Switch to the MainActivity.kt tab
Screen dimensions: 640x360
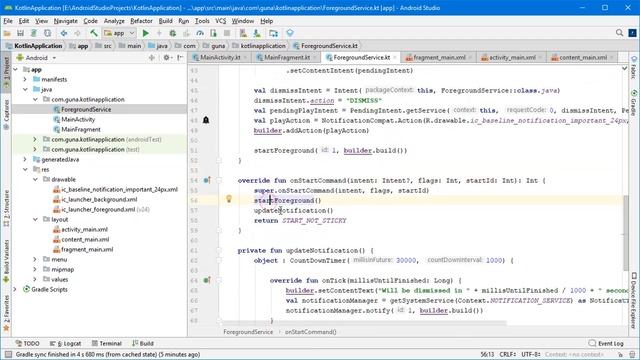[220, 58]
